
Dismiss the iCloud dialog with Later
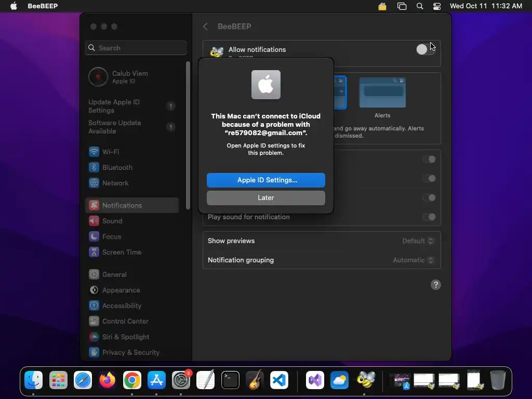[265, 198]
